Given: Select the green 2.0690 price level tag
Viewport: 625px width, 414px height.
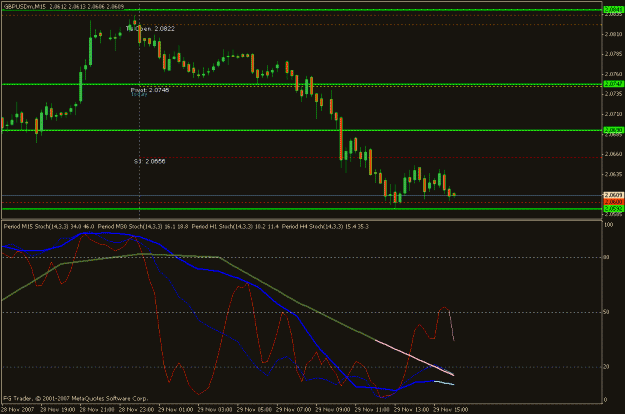Looking at the screenshot, I should (614, 130).
